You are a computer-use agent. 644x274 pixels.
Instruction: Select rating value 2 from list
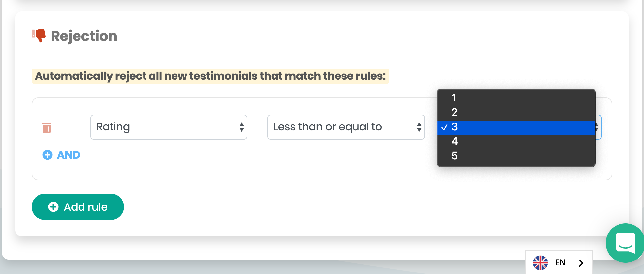click(454, 112)
